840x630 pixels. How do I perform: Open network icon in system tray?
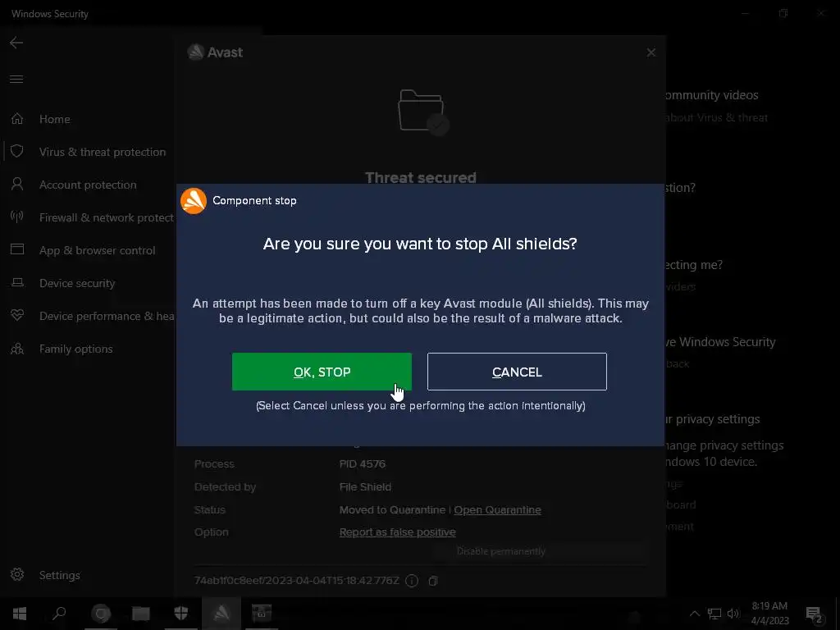coord(714,614)
